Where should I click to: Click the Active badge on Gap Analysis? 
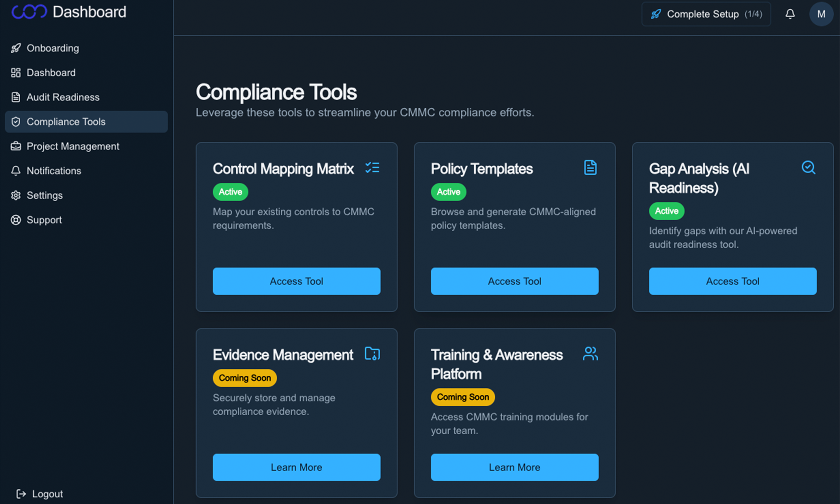pyautogui.click(x=666, y=211)
